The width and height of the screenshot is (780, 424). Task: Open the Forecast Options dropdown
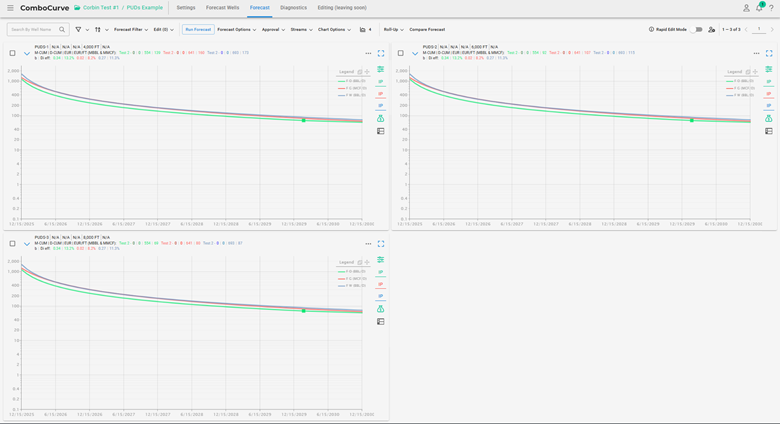[237, 30]
